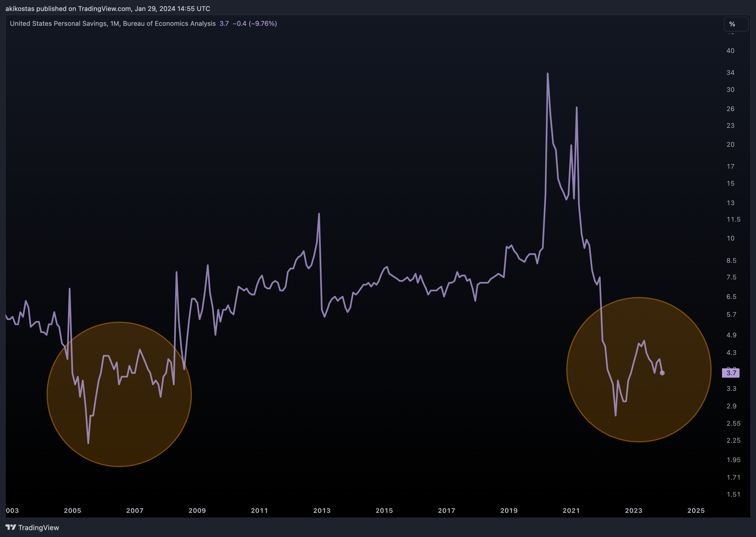This screenshot has width=756, height=537.
Task: Click the 5.7 value on price axis
Action: point(732,315)
